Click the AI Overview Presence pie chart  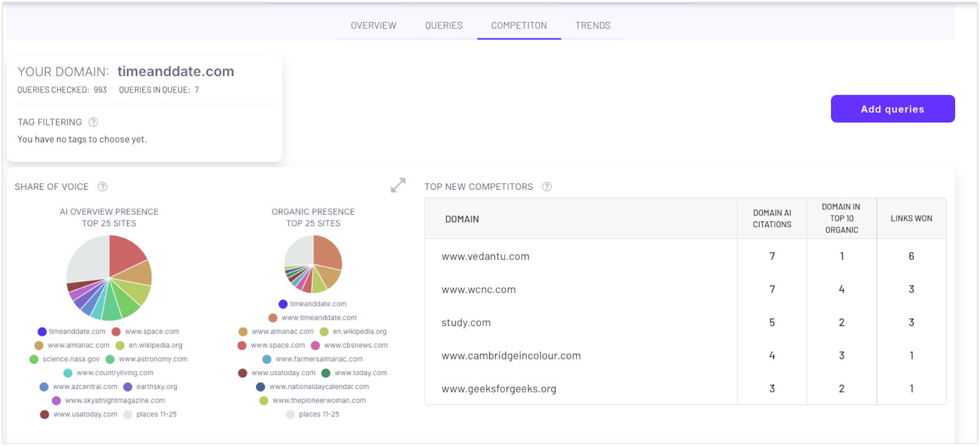109,278
